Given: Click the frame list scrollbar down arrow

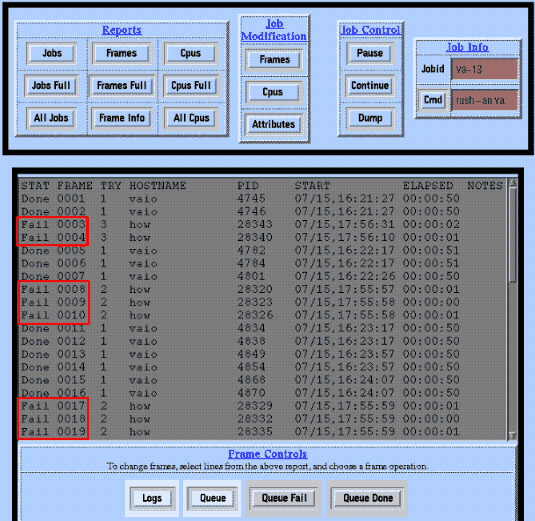Looking at the screenshot, I should [x=512, y=435].
